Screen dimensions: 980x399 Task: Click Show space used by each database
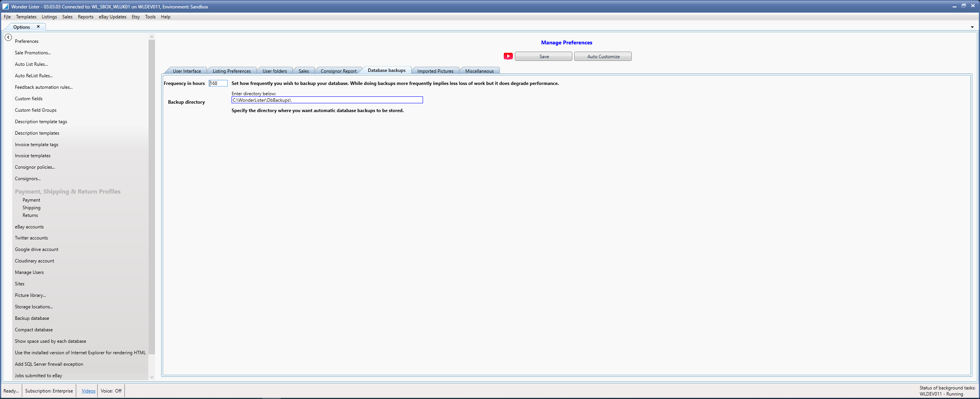(51, 341)
